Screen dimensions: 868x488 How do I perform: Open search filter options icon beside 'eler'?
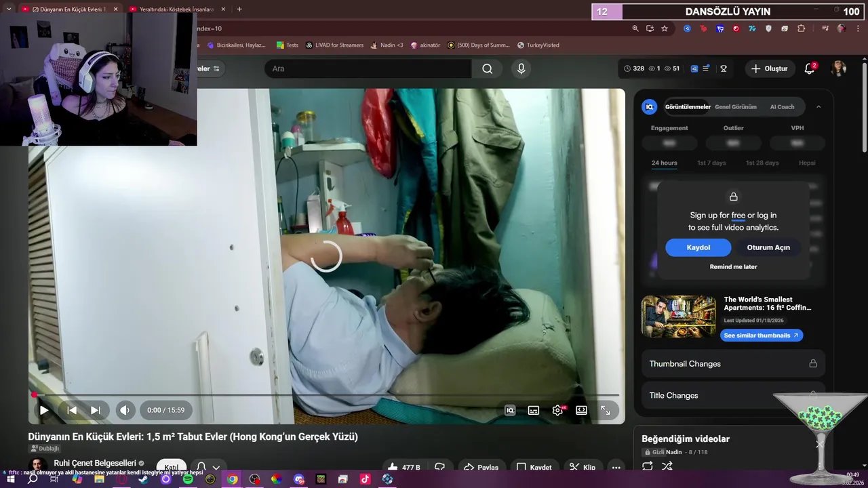216,68
